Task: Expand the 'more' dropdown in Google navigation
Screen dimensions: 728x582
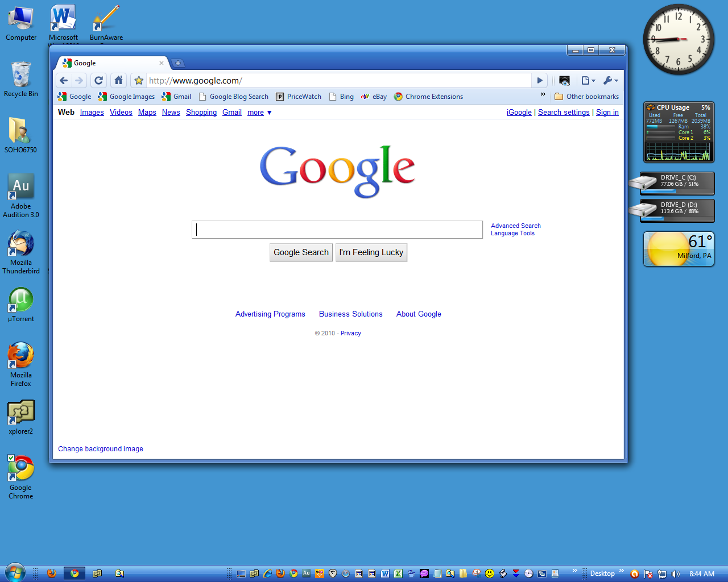Action: point(259,113)
